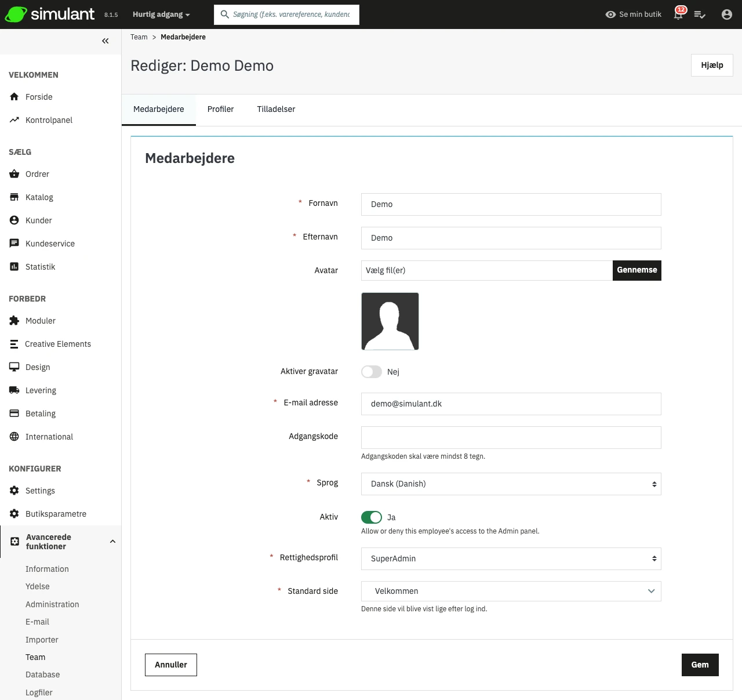The image size is (742, 700).
Task: Disable the Aktiv employee toggle
Action: click(372, 517)
